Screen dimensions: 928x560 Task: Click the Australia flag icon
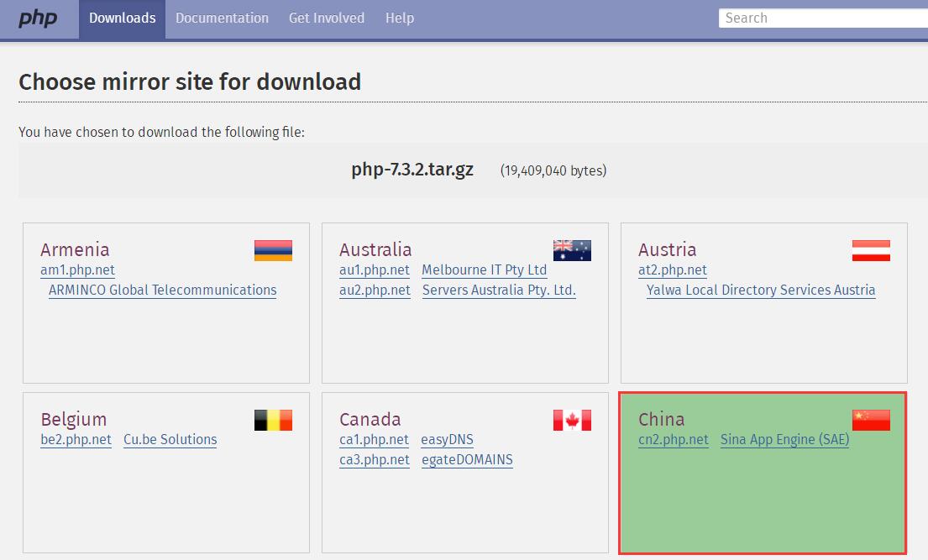pyautogui.click(x=572, y=250)
